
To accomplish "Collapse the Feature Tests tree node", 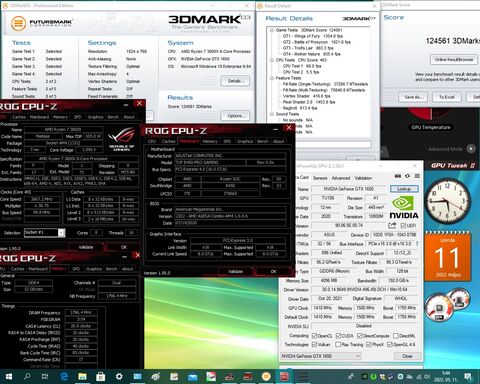I will point(272,78).
